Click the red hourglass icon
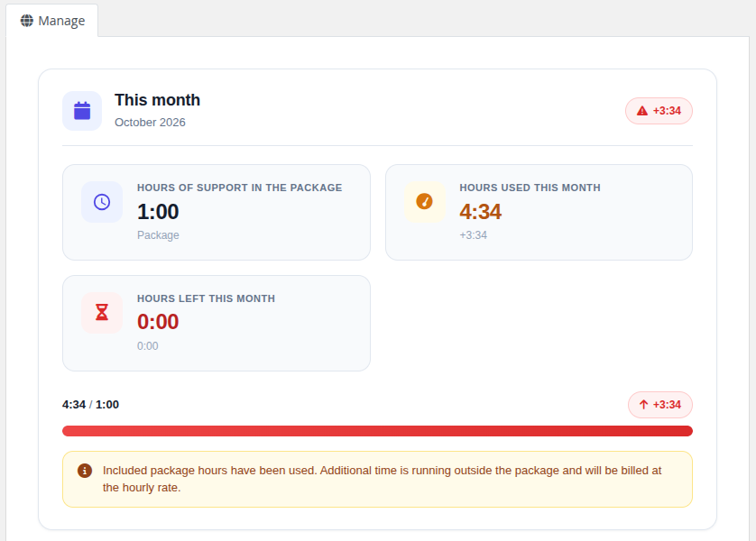 pos(102,312)
